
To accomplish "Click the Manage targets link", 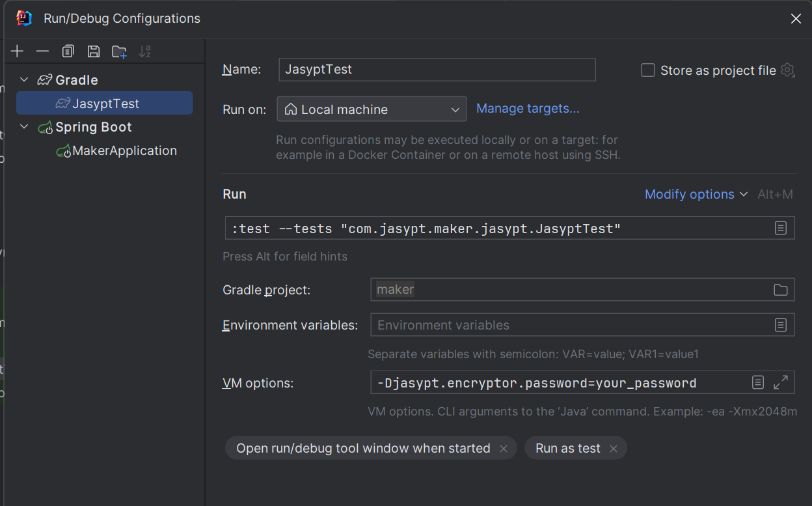I will pos(528,109).
